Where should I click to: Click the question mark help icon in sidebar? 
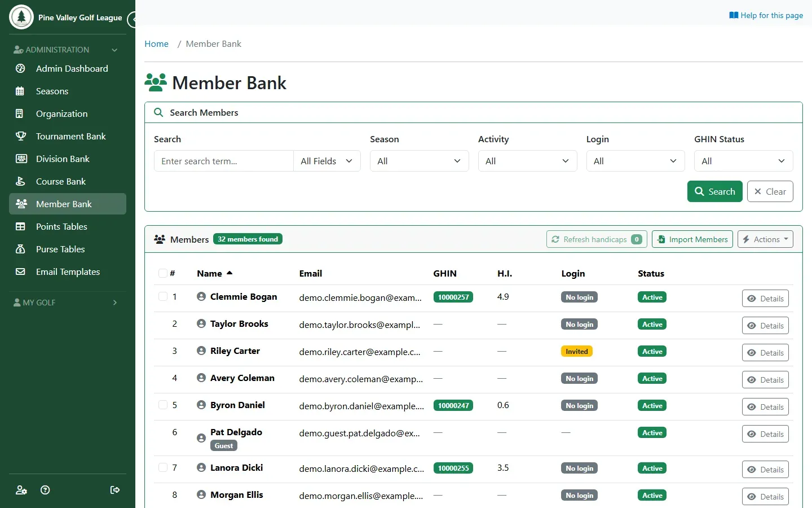tap(46, 490)
